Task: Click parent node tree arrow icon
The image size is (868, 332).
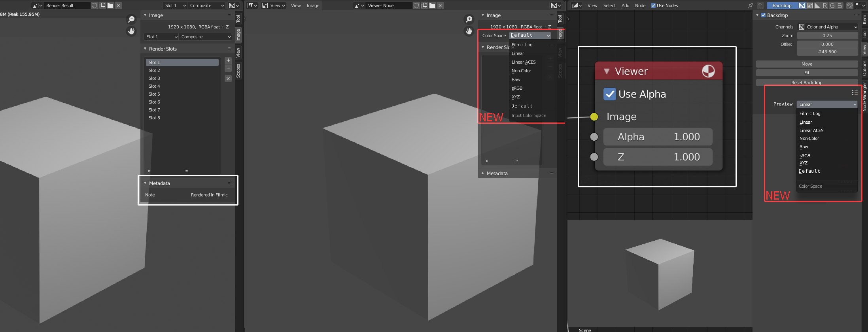Action: tap(760, 6)
